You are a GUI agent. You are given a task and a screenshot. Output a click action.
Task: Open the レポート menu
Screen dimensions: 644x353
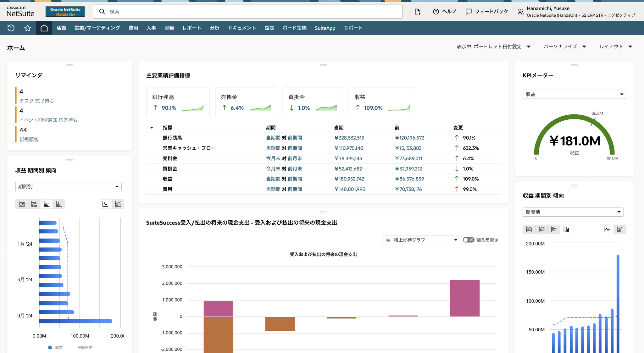pyautogui.click(x=192, y=28)
